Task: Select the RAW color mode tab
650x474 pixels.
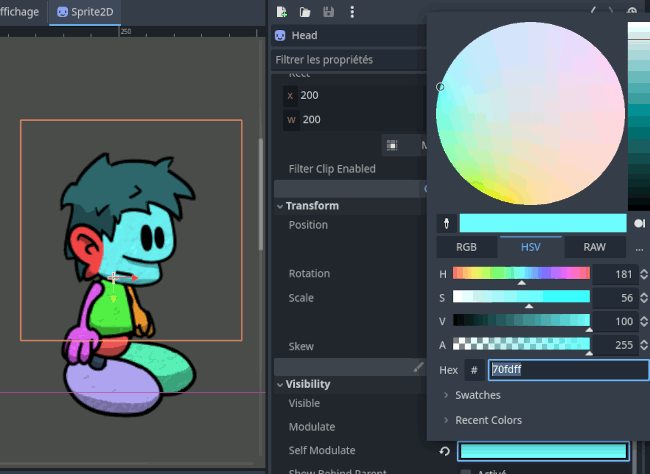Action: [594, 247]
